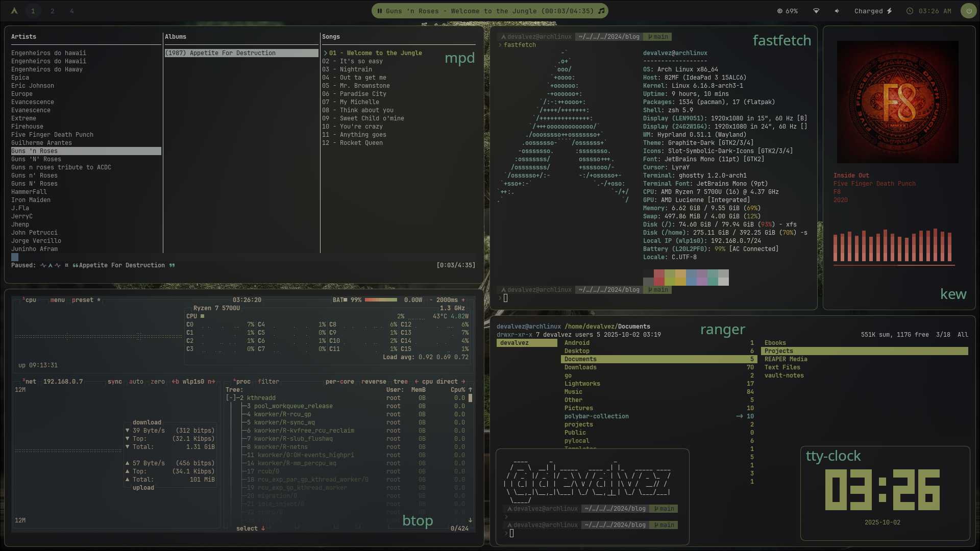
Task: Toggle zero in btop net panel
Action: (158, 382)
